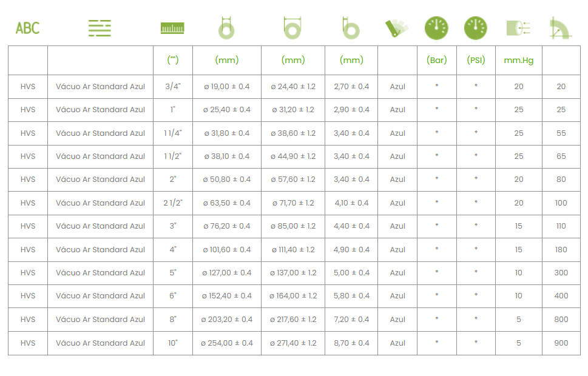Click the ø 271,40 ± 1.2 cell
588x376 pixels.
[293, 343]
